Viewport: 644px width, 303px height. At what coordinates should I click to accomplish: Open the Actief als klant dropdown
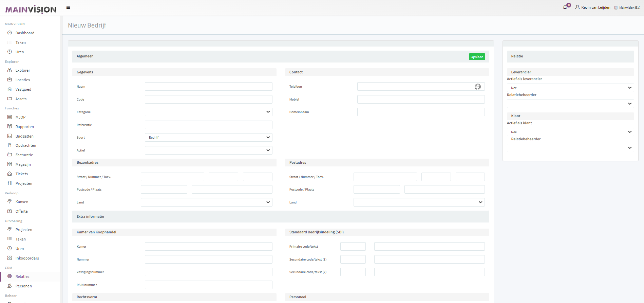(570, 132)
